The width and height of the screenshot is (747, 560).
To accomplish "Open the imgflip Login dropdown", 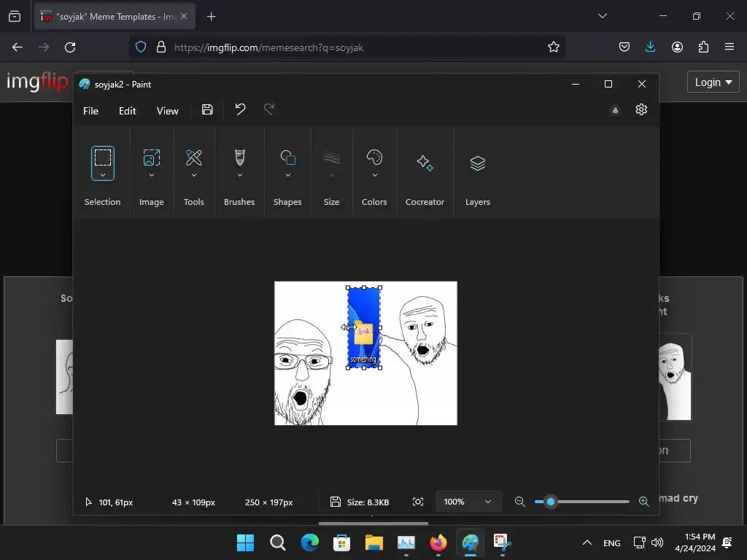I will 713,82.
